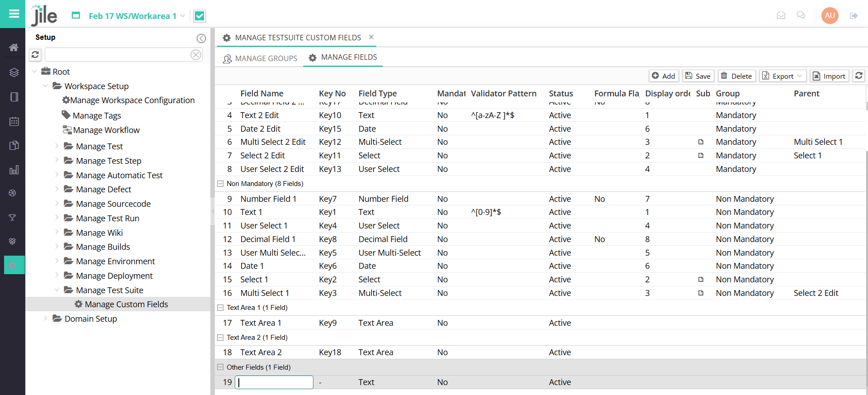Select Manage Workflow in the tree
The width and height of the screenshot is (868, 395).
[106, 130]
